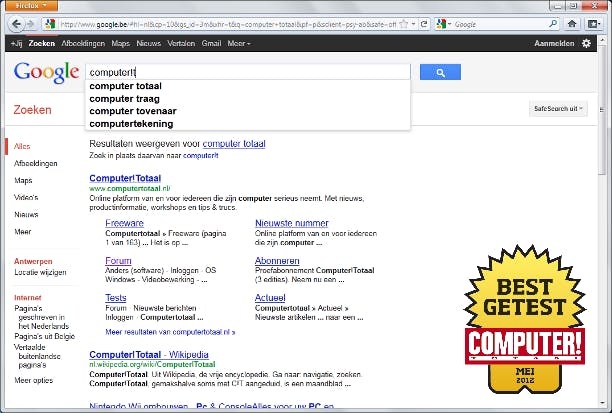Viewport: 612px width, 413px height.
Task: Click Meer resultaten van computertotaal.nl
Action: pos(170,332)
